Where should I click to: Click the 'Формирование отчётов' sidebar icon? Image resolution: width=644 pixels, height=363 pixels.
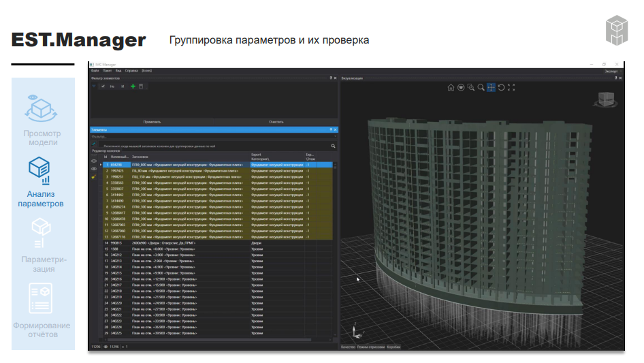[41, 298]
